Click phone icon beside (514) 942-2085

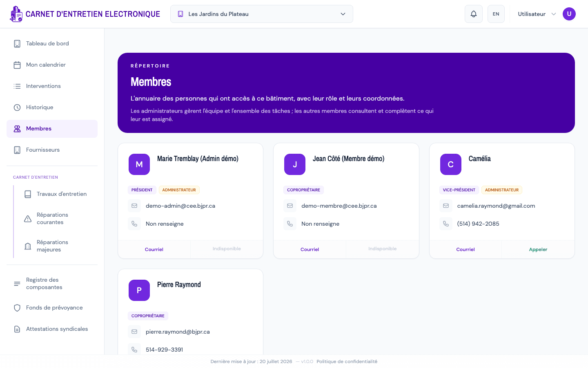tap(446, 224)
